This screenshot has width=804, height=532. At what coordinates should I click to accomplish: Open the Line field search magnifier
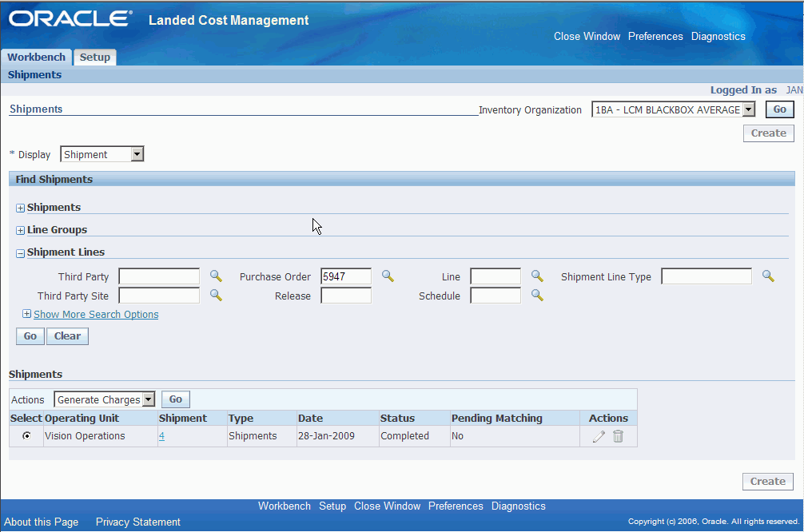537,276
